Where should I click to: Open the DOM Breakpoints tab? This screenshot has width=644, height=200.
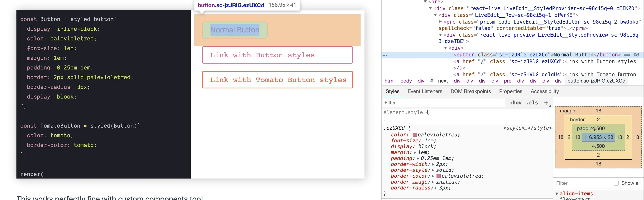470,91
